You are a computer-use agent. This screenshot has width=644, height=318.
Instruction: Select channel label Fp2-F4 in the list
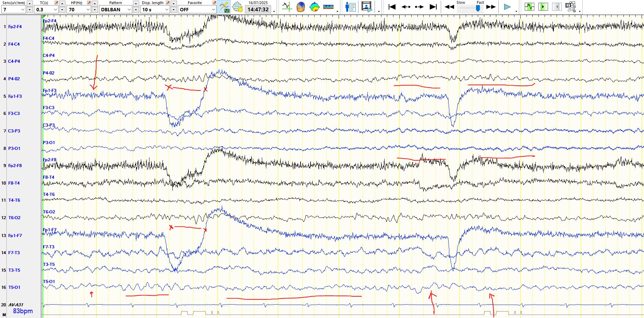click(15, 26)
